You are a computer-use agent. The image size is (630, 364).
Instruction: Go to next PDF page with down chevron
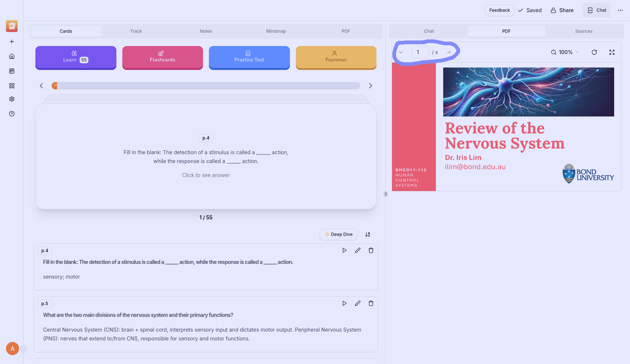[x=401, y=52]
